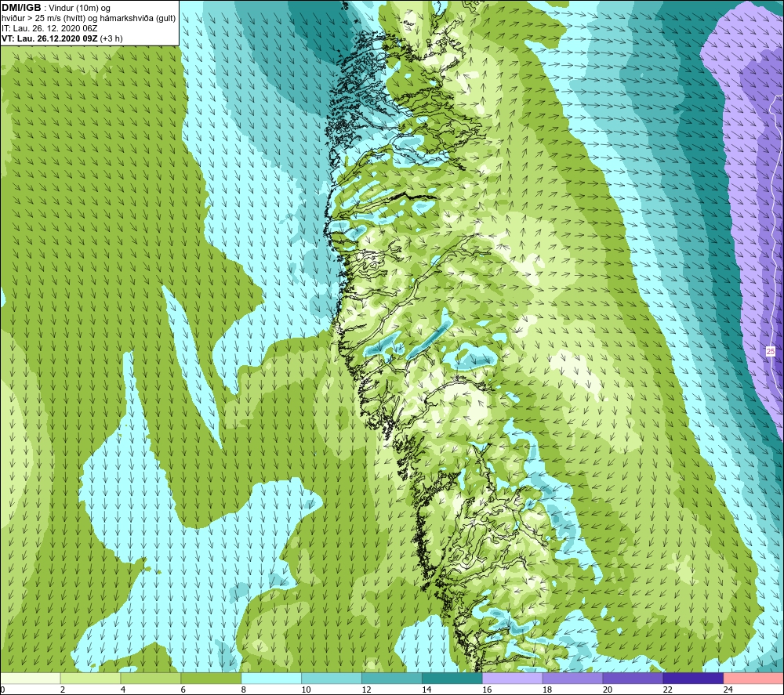Click the "DMI/IGB : Vindur (10m) og" title line
This screenshot has height=695, width=784.
click(x=56, y=8)
